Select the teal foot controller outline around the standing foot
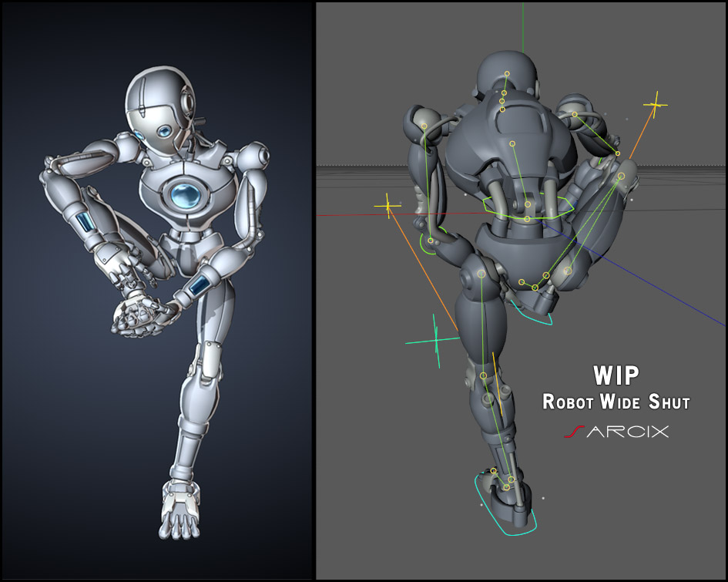The width and height of the screenshot is (728, 582). tap(505, 504)
